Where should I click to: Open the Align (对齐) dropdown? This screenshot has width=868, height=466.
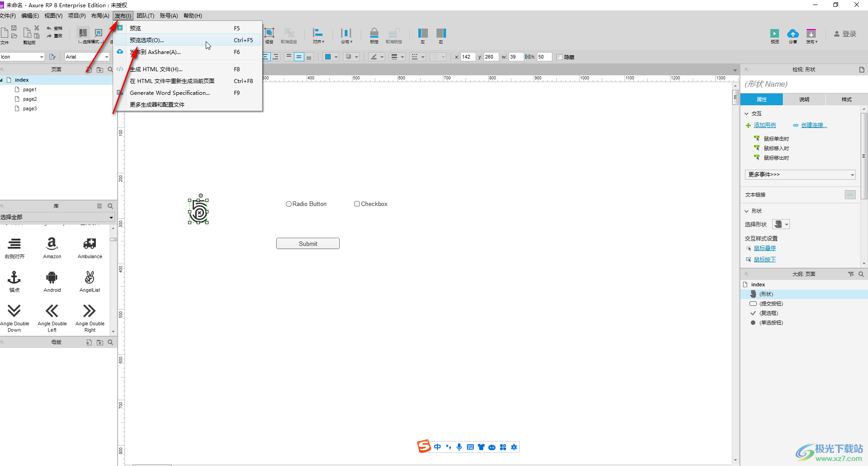[318, 35]
